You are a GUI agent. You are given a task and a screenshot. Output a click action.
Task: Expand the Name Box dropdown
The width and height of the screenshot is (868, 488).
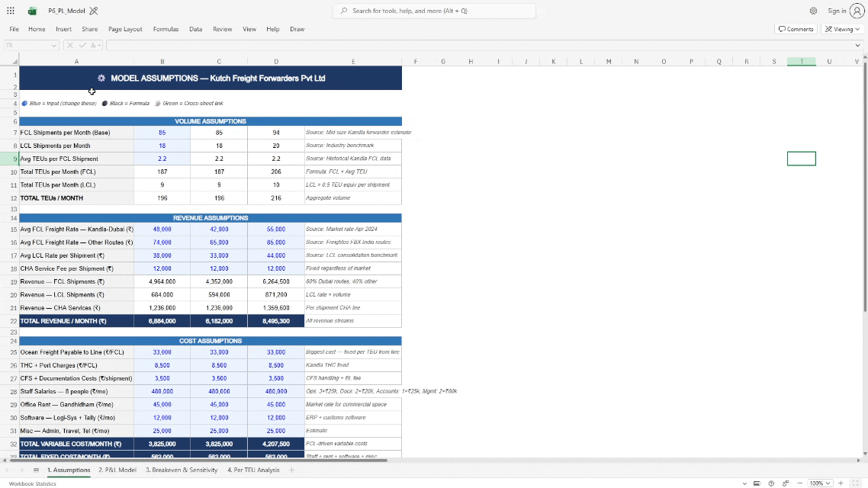point(53,46)
